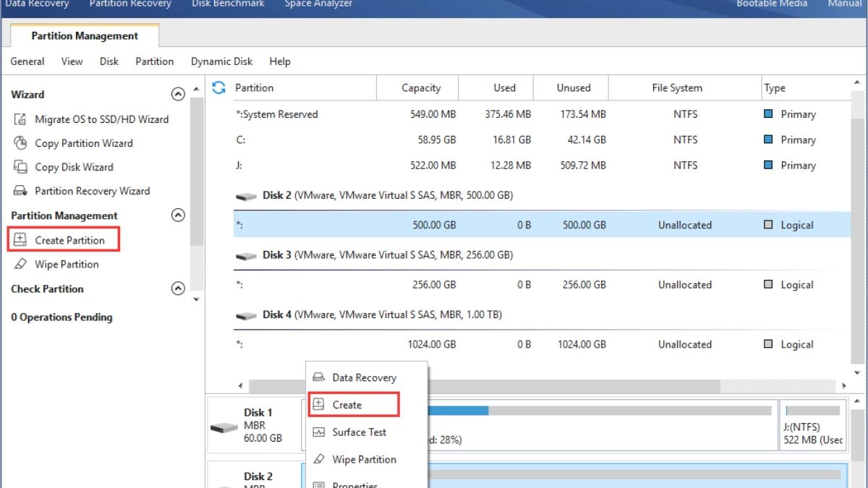Select Wipe Partition in the sidebar

point(56,264)
